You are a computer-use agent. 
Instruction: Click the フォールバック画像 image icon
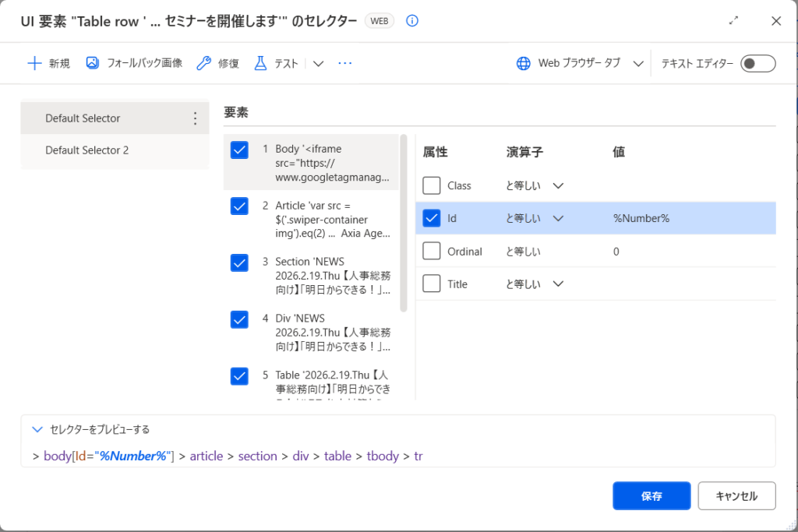click(93, 63)
